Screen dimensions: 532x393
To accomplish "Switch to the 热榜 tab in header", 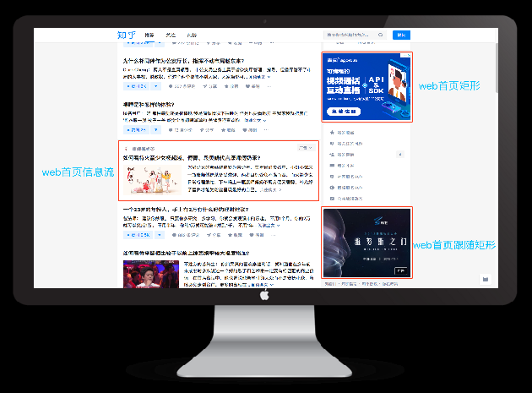I will pyautogui.click(x=192, y=35).
